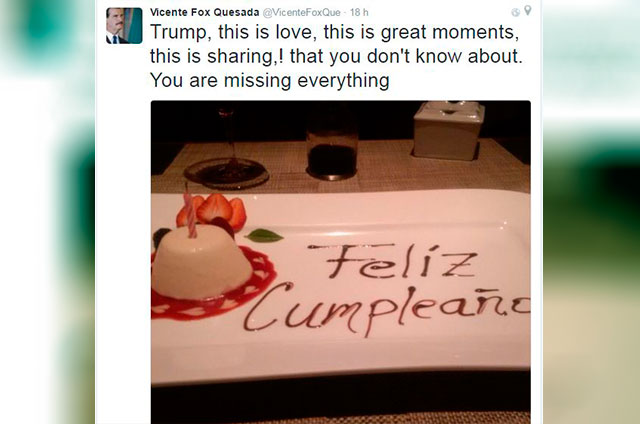
Task: Click the dark drink glass in the photo
Action: pos(333,150)
